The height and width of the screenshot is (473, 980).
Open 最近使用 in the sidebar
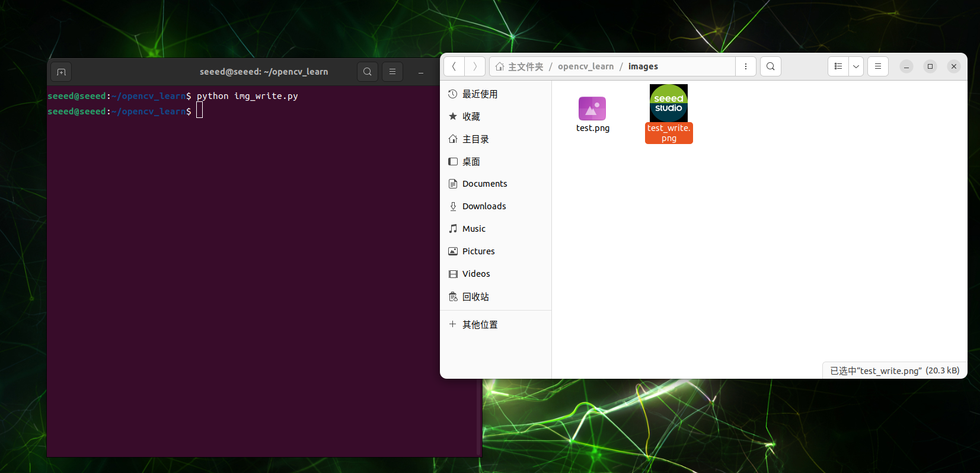496,94
